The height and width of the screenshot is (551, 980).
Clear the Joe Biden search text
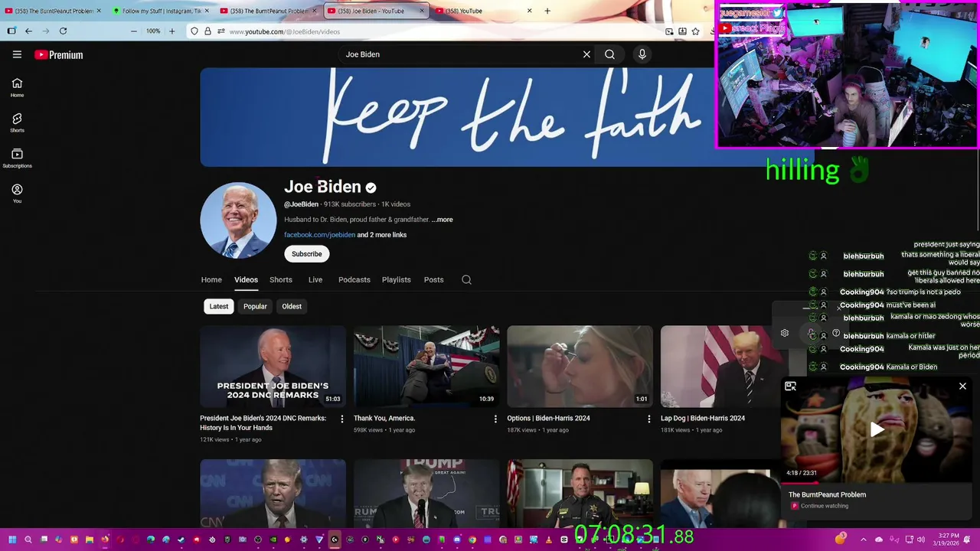pos(586,54)
